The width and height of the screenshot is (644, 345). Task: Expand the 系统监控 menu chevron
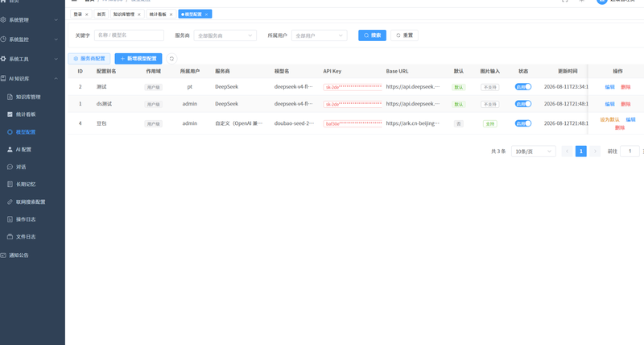pyautogui.click(x=56, y=39)
